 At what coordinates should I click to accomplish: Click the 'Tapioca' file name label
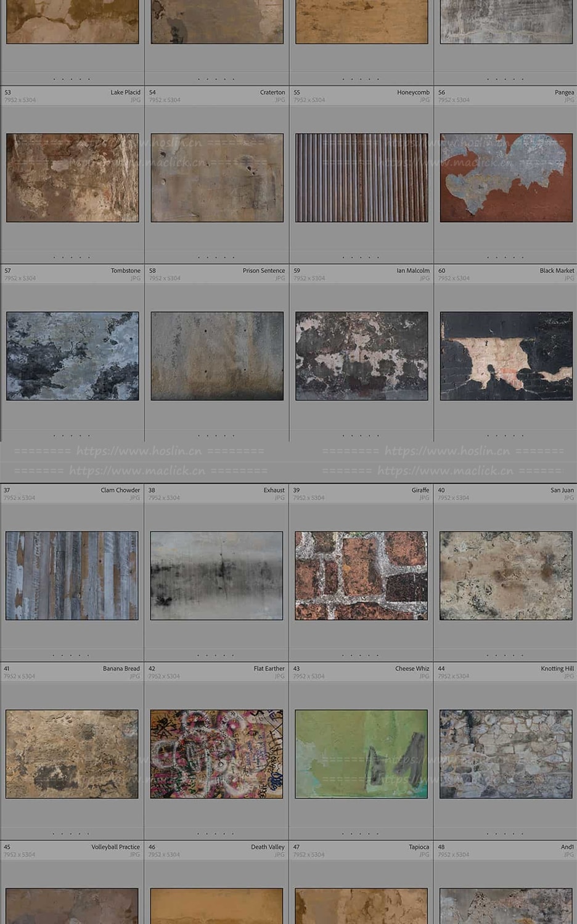tap(419, 847)
